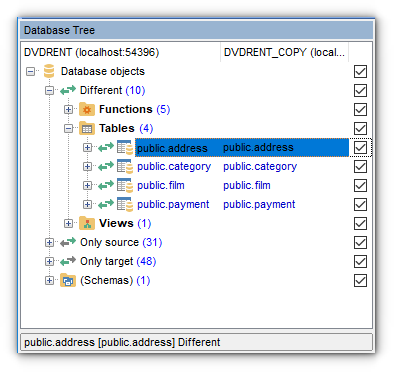Click the DVDRENT_COPY column header
This screenshot has width=394, height=372.
(x=284, y=52)
